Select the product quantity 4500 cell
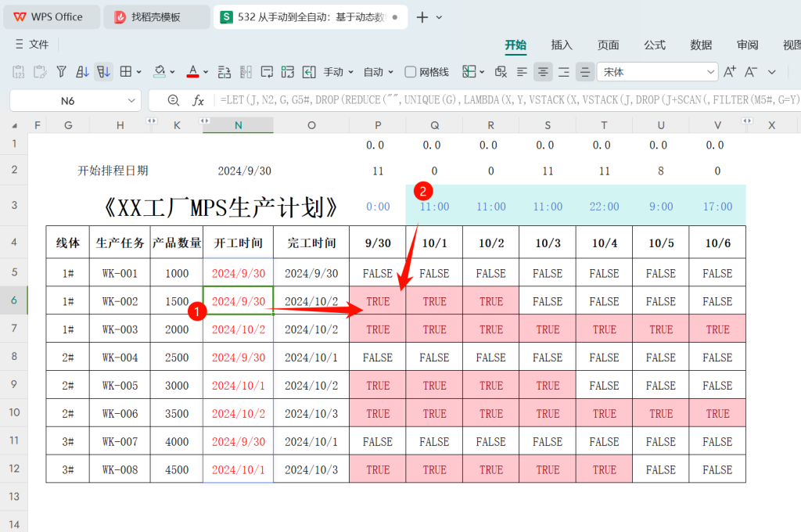 (x=177, y=469)
